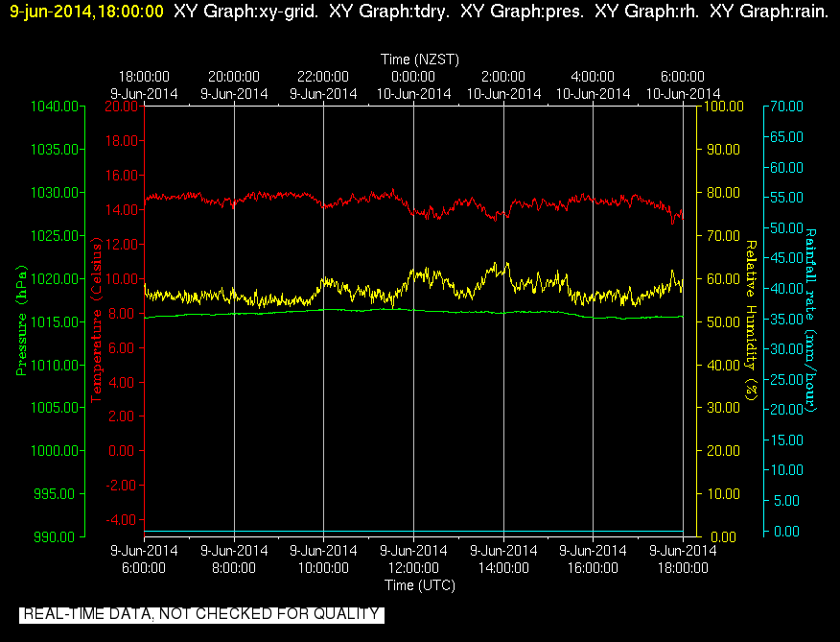Click the 12:00:00 UTC tick label
Viewport: 840px width, 642px height.
tap(413, 568)
